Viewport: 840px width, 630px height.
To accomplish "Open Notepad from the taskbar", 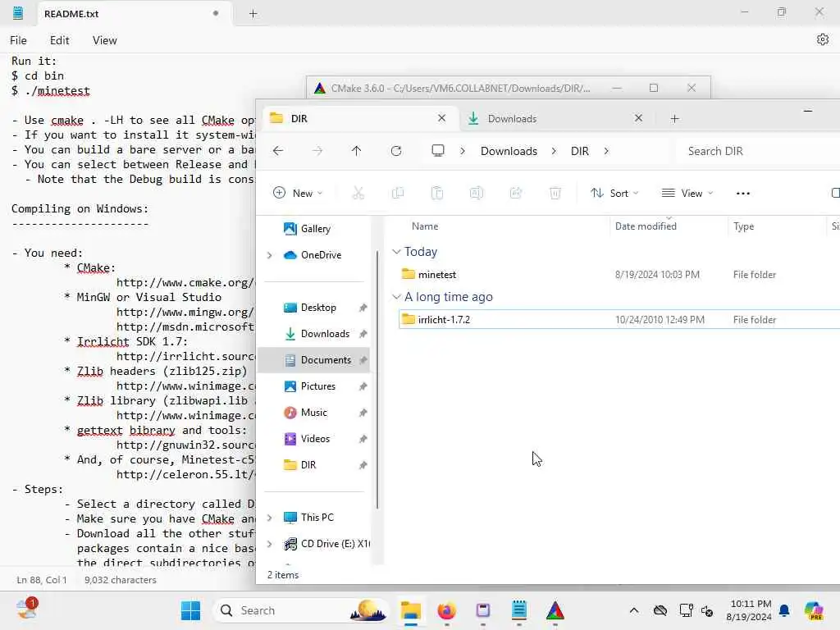I will [x=518, y=610].
